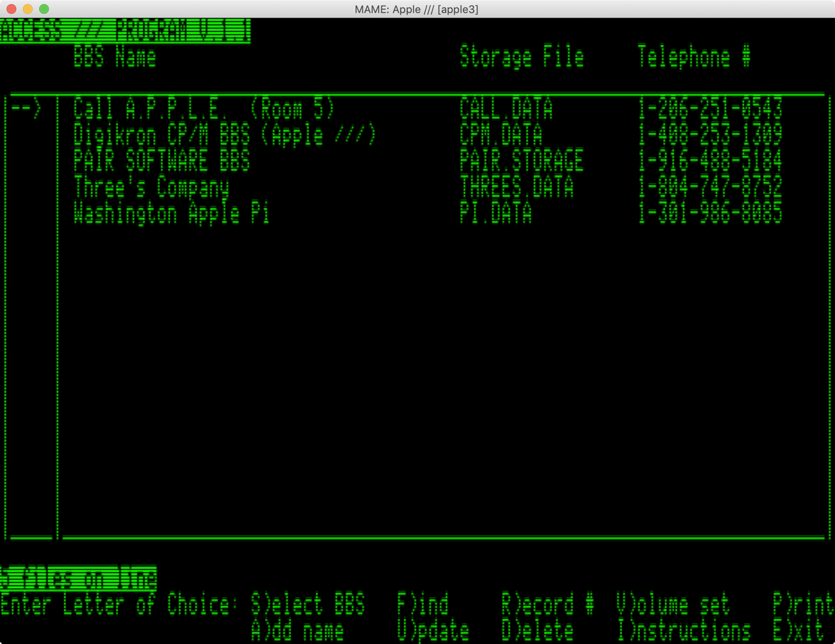Choose the D)elete option
Screen dimensions: 835x644
[x=538, y=631]
